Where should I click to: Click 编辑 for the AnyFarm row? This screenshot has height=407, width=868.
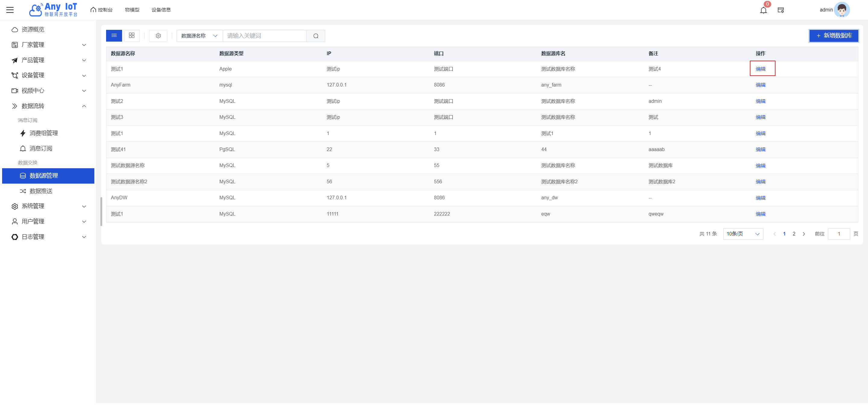point(760,85)
